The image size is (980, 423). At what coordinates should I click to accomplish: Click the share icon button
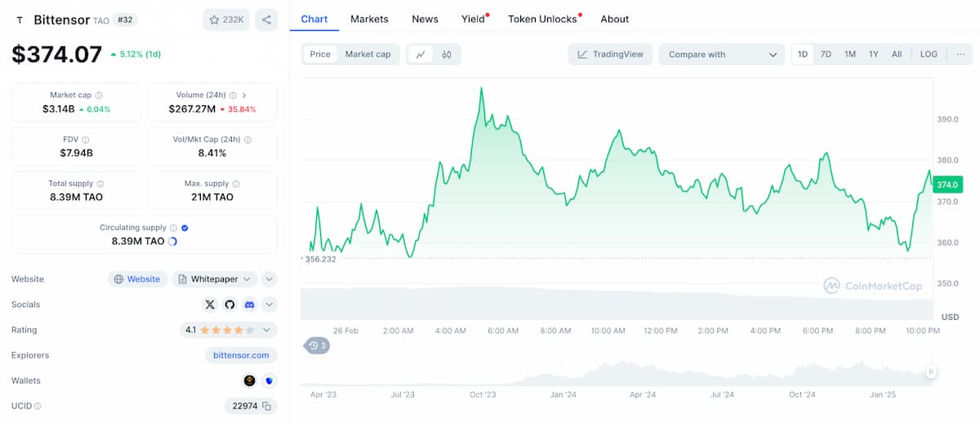pyautogui.click(x=266, y=20)
